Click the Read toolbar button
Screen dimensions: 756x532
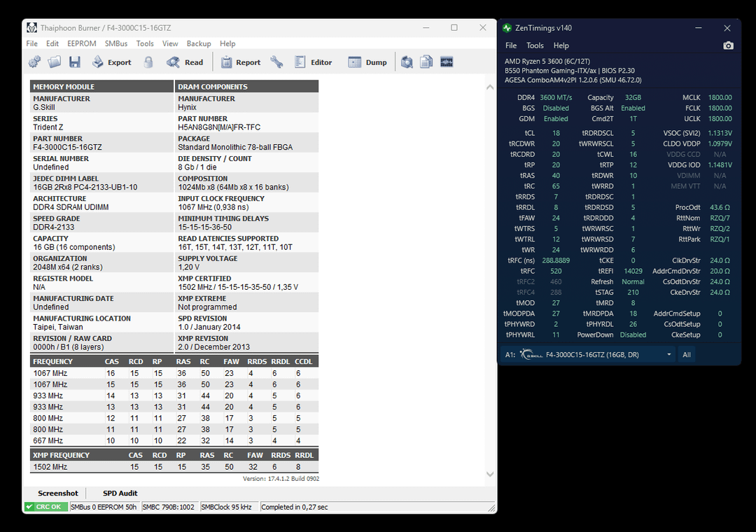(185, 62)
